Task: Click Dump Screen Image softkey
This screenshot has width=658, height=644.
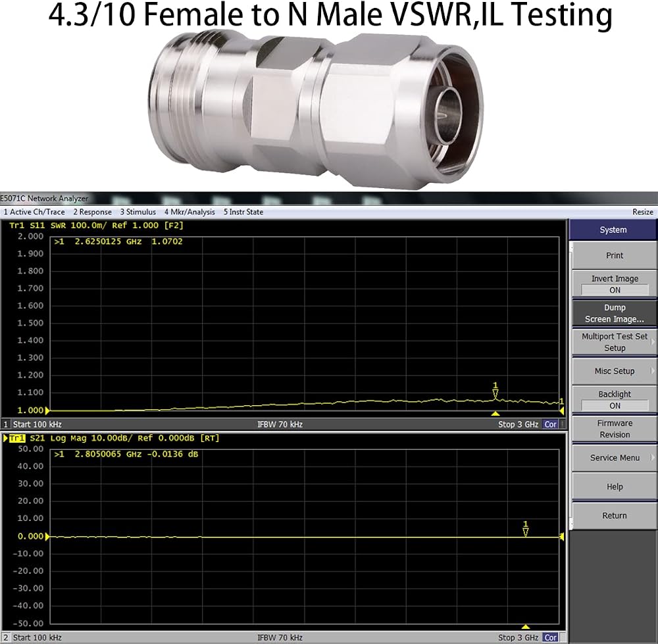Action: (615, 313)
